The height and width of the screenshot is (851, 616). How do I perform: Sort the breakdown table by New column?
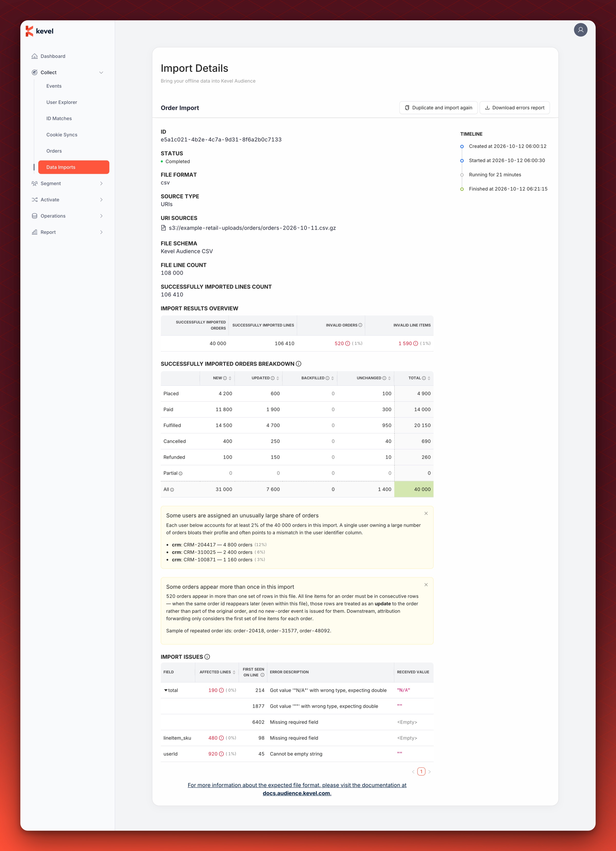coord(230,378)
